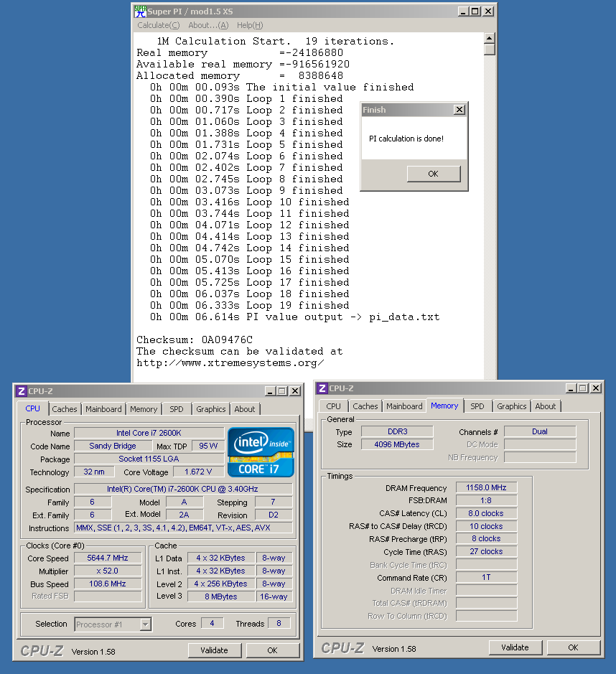616x674 pixels.
Task: Click the tRCD value '10 clocks'
Action: click(x=486, y=526)
